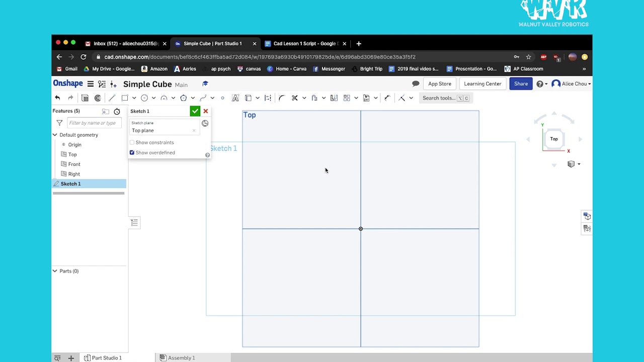Select the Front plane in feature tree
The image size is (644, 362).
point(74,164)
